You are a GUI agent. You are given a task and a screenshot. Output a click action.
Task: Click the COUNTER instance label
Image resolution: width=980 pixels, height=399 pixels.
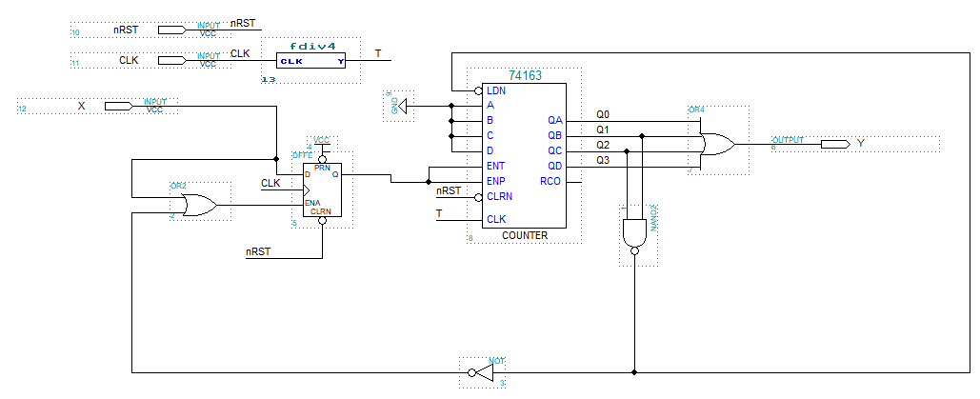click(525, 236)
